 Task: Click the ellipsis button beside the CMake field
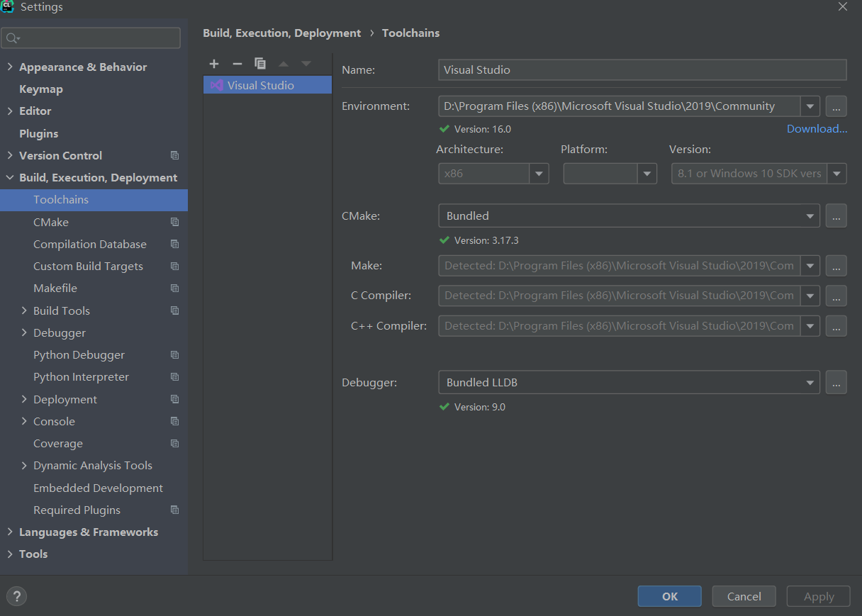coord(836,215)
